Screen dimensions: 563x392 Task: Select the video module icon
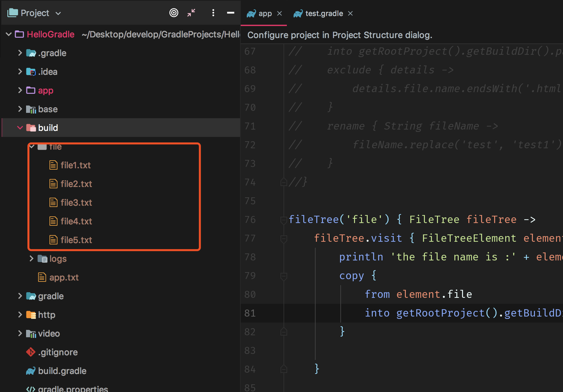[31, 334]
